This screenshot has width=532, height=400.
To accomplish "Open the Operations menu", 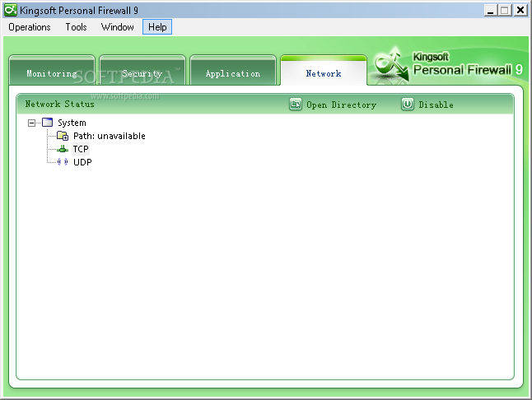I will point(30,27).
